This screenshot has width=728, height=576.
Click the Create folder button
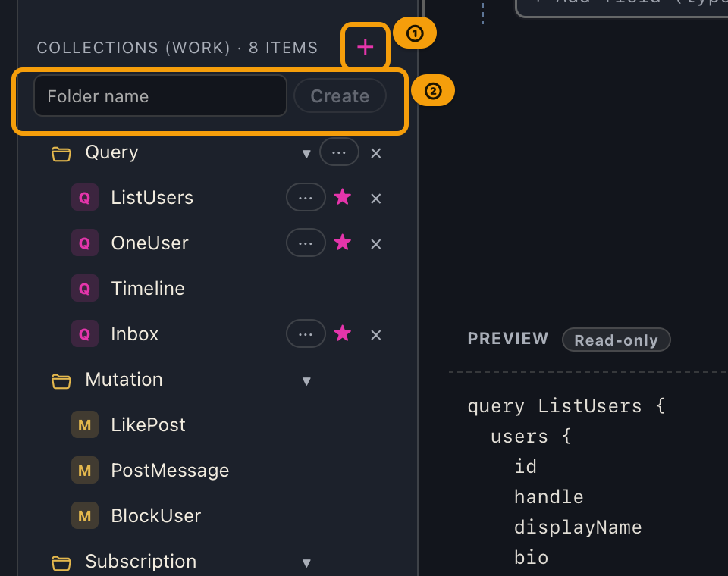340,96
